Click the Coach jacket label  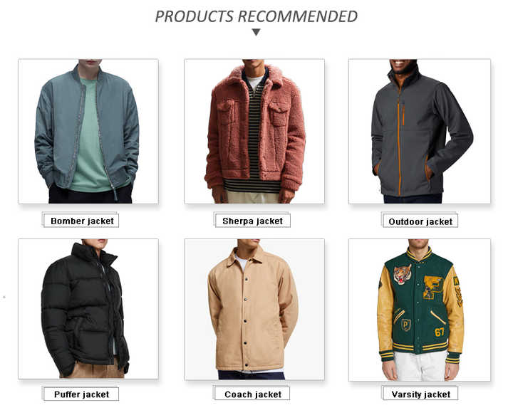coord(252,394)
